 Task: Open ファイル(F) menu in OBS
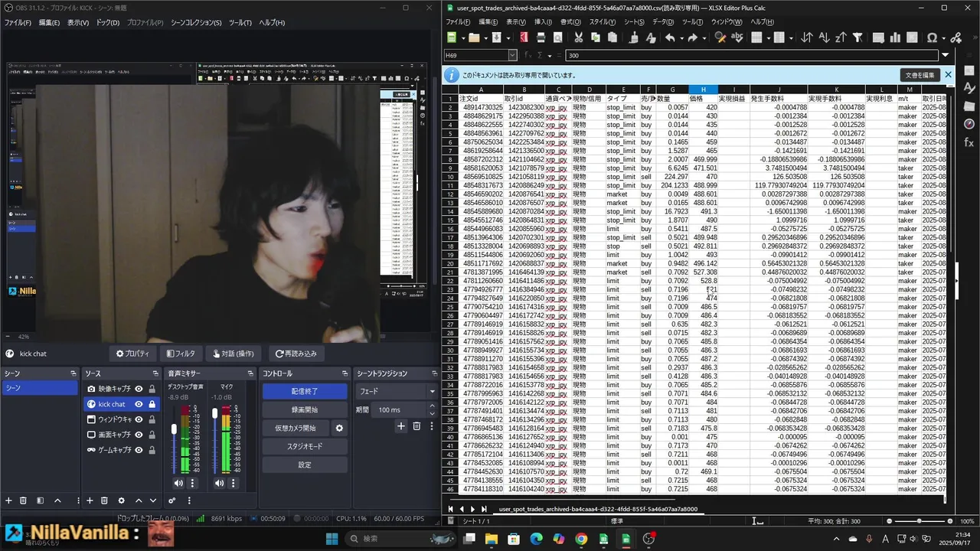[x=18, y=22]
